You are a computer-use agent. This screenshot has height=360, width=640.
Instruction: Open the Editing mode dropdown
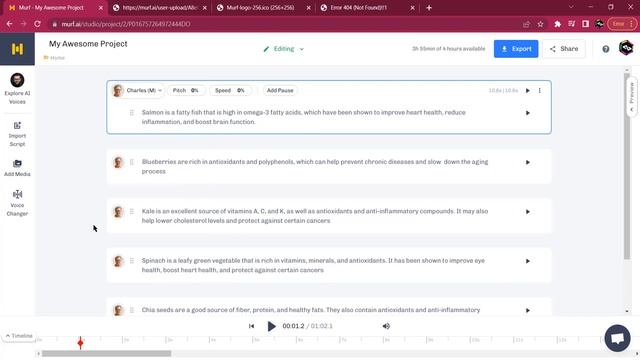(x=284, y=49)
